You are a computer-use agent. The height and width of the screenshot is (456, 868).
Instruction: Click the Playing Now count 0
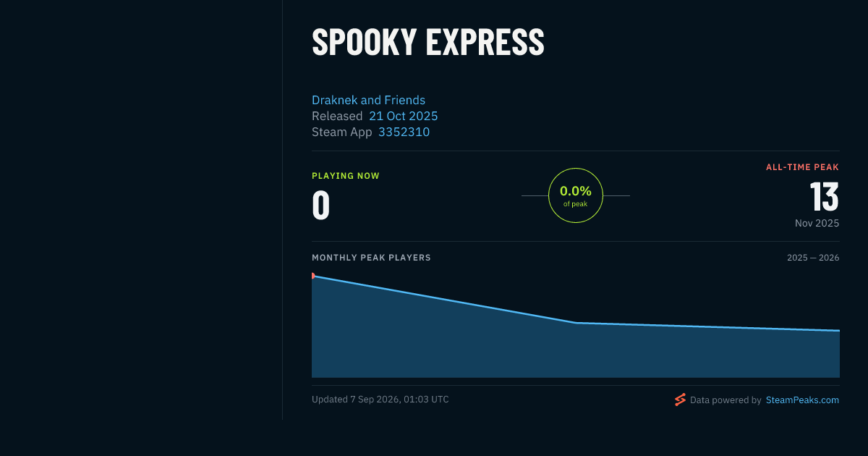320,205
